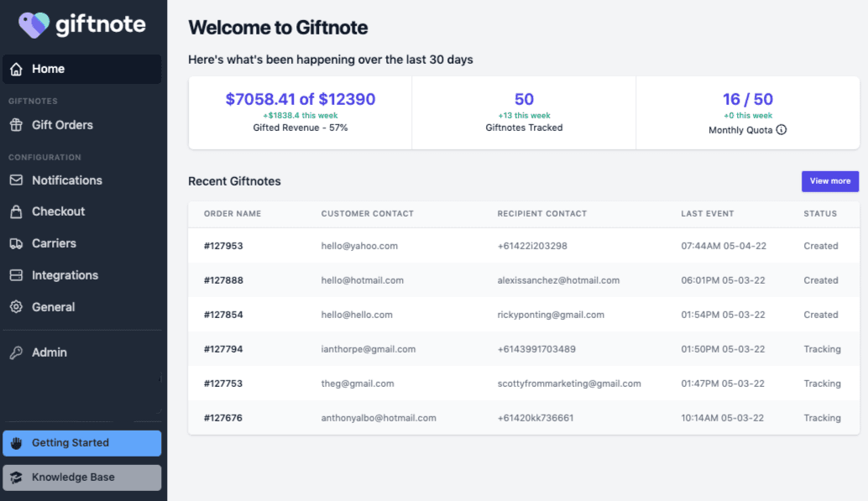Click the Getting Started hand icon
Screen dimensions: 868x501
coord(16,443)
